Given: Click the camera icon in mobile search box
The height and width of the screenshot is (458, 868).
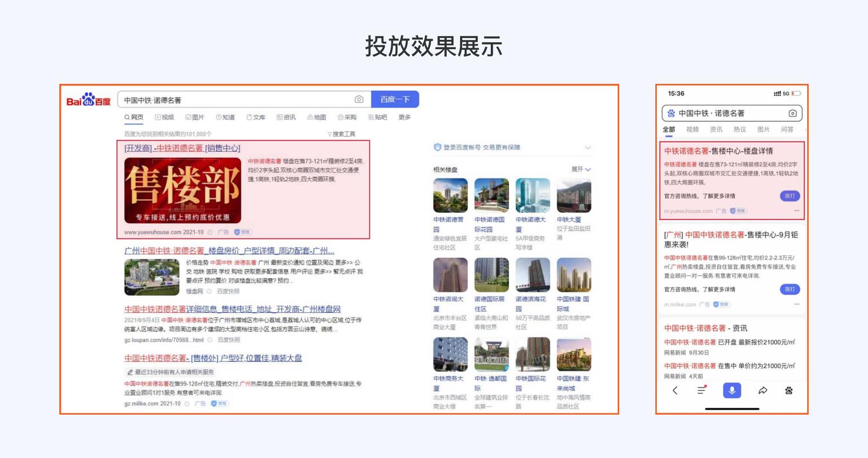Looking at the screenshot, I should (792, 113).
